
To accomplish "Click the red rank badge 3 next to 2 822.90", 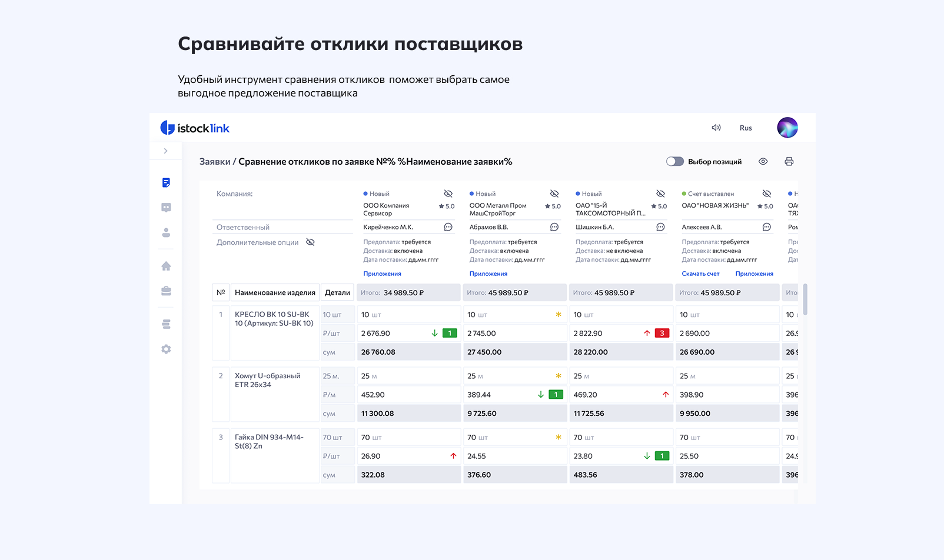I will 662,333.
